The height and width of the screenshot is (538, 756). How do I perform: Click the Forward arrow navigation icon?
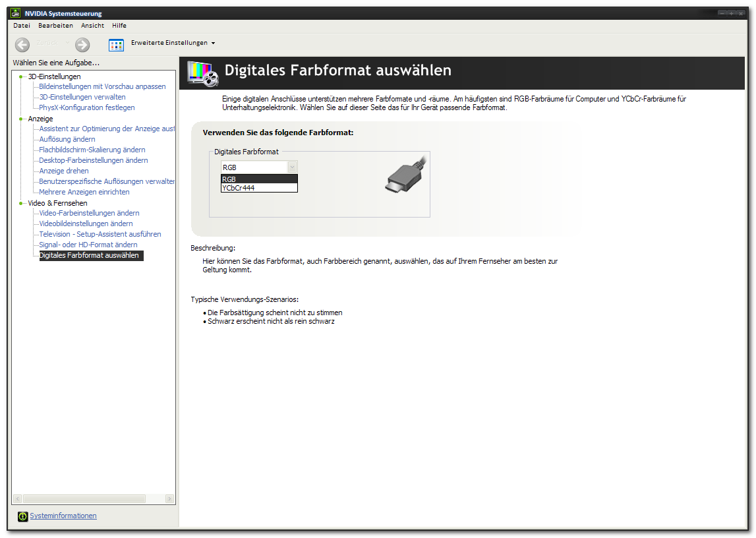point(82,45)
